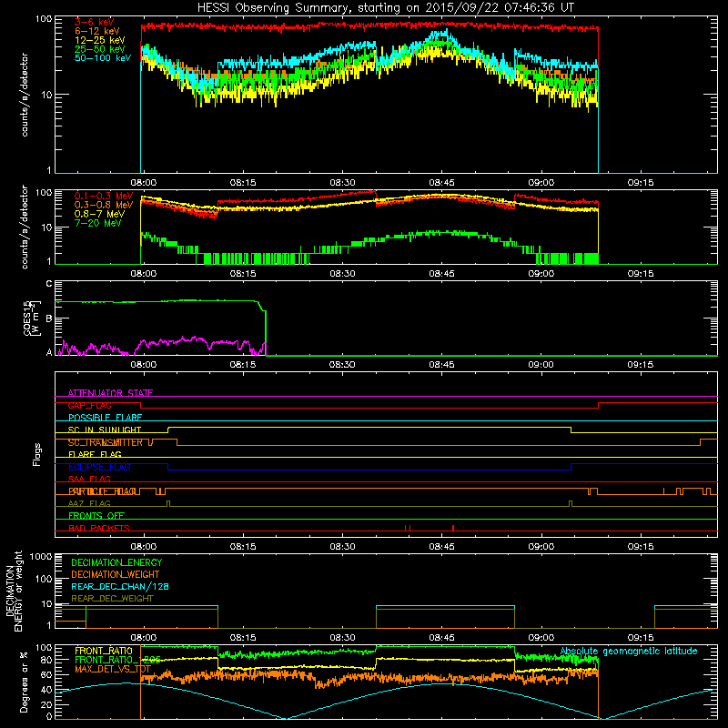Viewport: 728px width, 728px height.
Task: Click the 08:15 tick under MeV panel
Action: [243, 274]
